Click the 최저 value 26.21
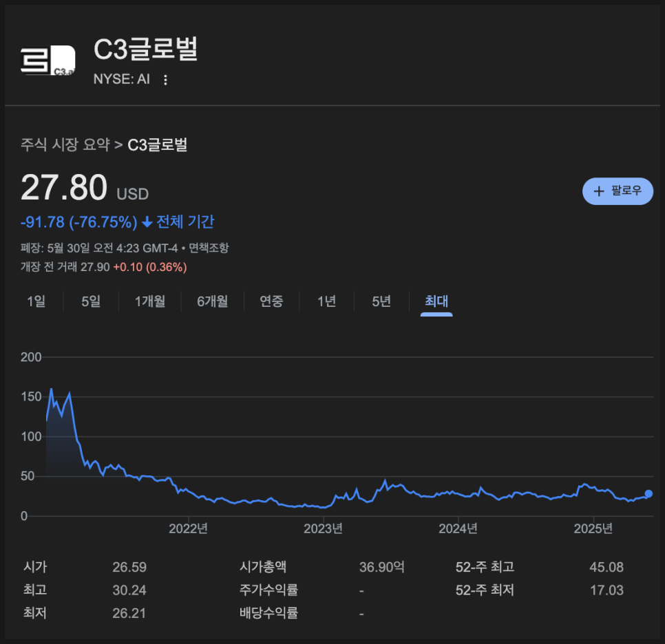Image resolution: width=665 pixels, height=644 pixels. point(129,613)
